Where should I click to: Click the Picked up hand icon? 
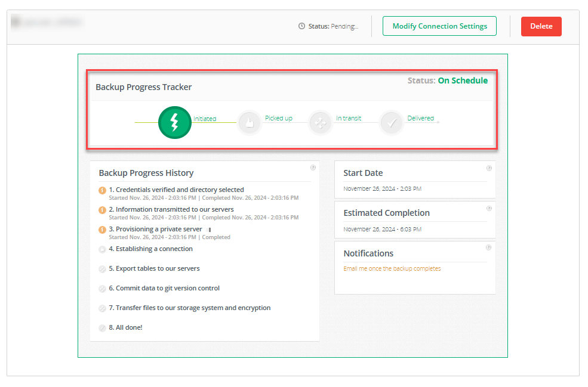[250, 122]
